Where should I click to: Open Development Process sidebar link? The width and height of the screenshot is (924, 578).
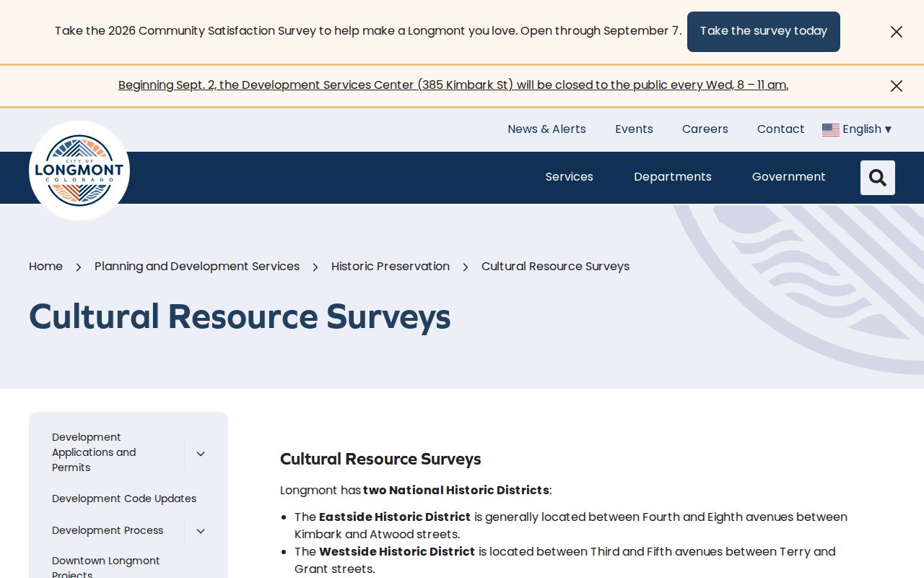108,530
